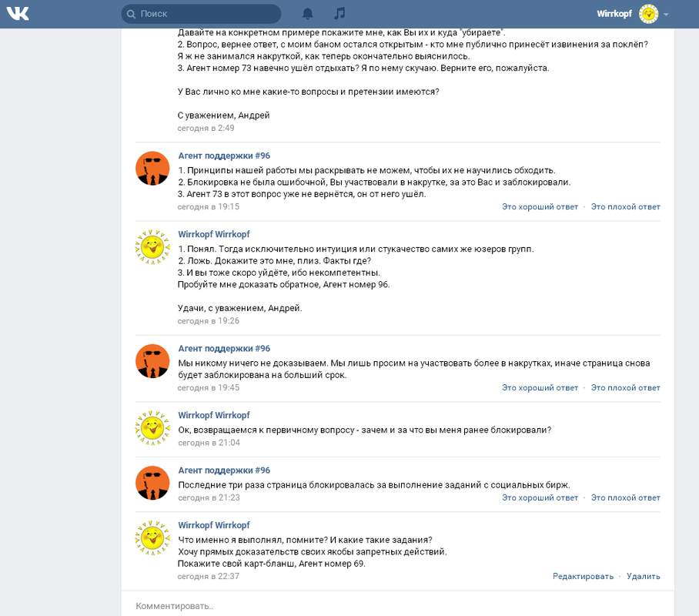This screenshot has height=616, width=699.
Task: Click timestamp сегодня в 22:37
Action: (x=209, y=576)
